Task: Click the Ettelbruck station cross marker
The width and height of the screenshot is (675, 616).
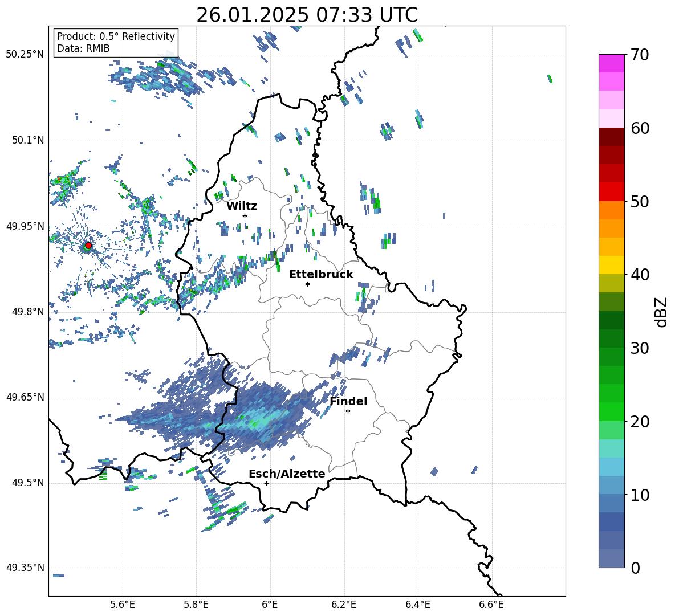Action: tap(307, 284)
